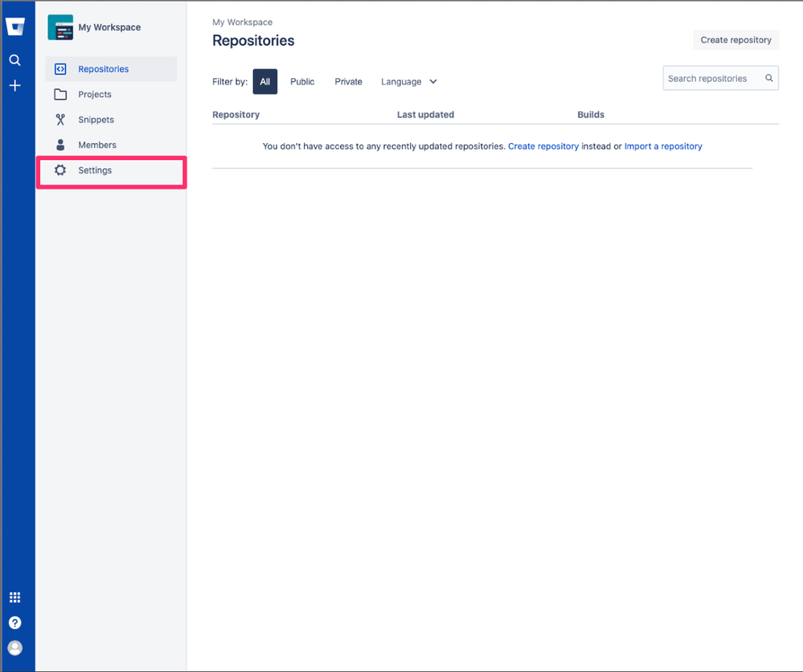Open Members in the sidebar

111,145
